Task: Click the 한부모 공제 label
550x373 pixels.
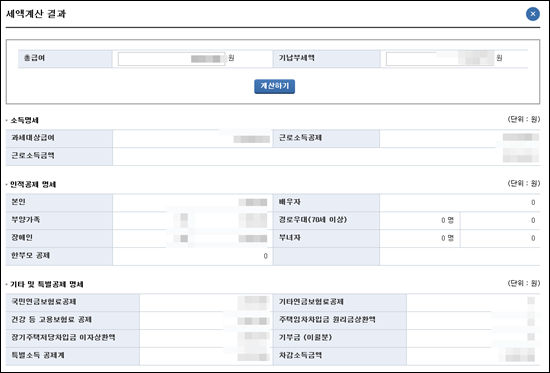Action: (x=31, y=256)
